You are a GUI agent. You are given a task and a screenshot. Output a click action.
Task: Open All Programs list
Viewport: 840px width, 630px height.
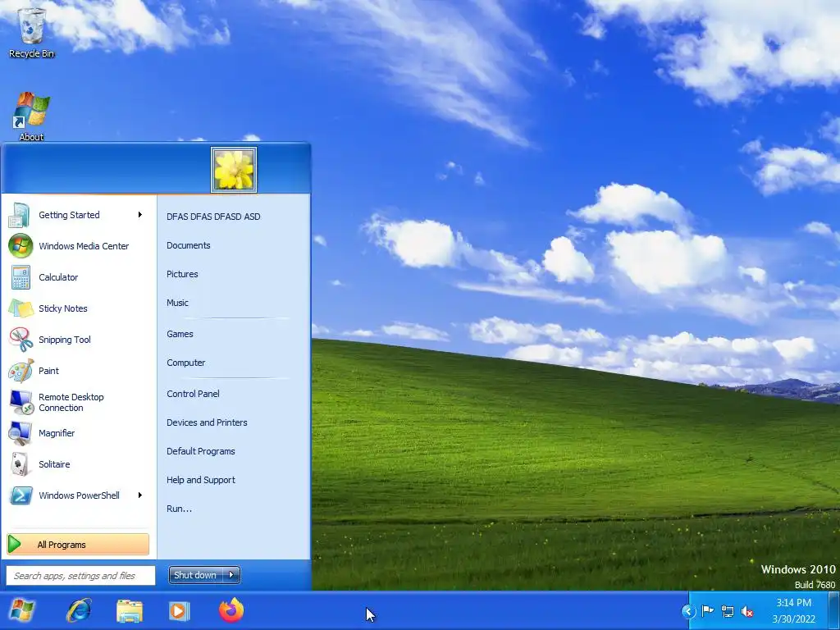[x=78, y=545]
